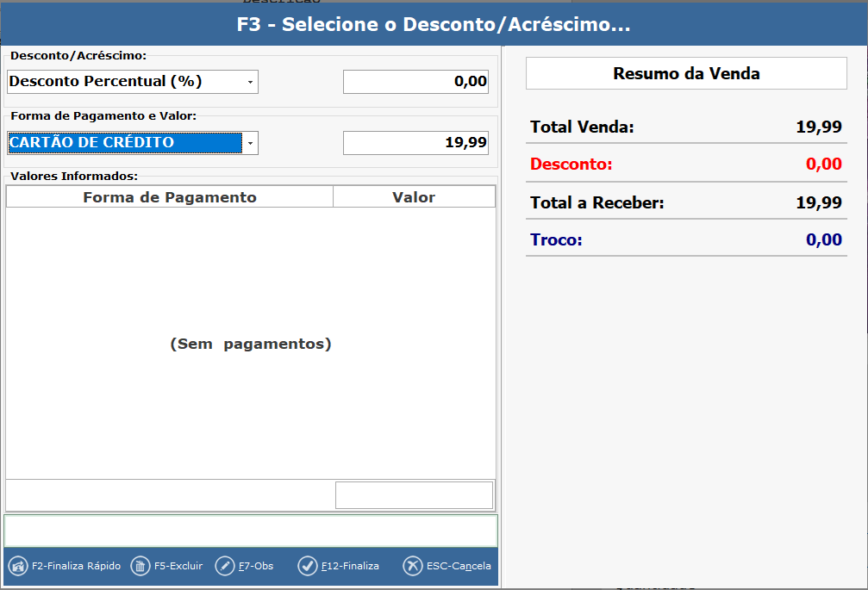
Task: Open the Desconto Percentual (%) dropdown
Action: click(x=250, y=82)
